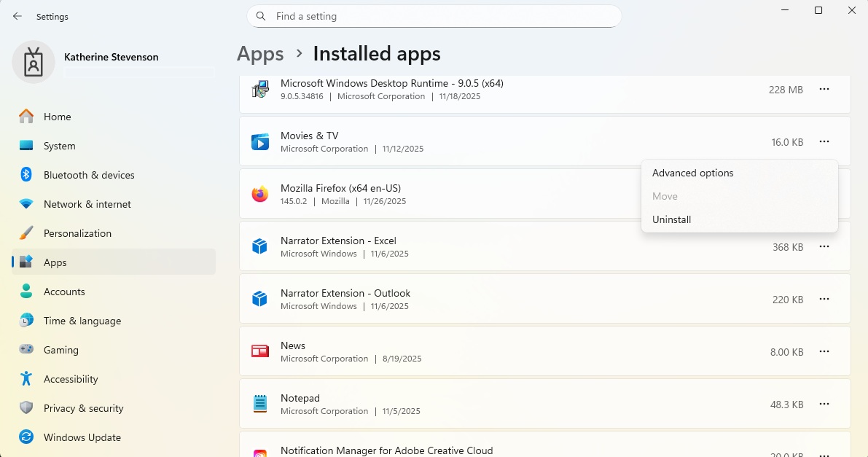Viewport: 868px width, 457px height.
Task: Open Privacy & security settings
Action: [82, 408]
